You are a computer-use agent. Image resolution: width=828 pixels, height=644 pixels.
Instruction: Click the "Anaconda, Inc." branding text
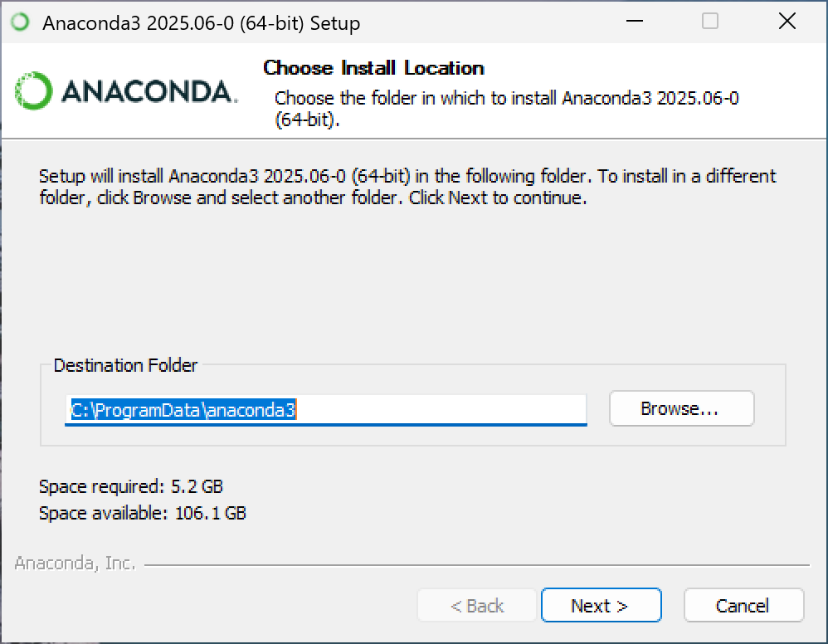75,563
